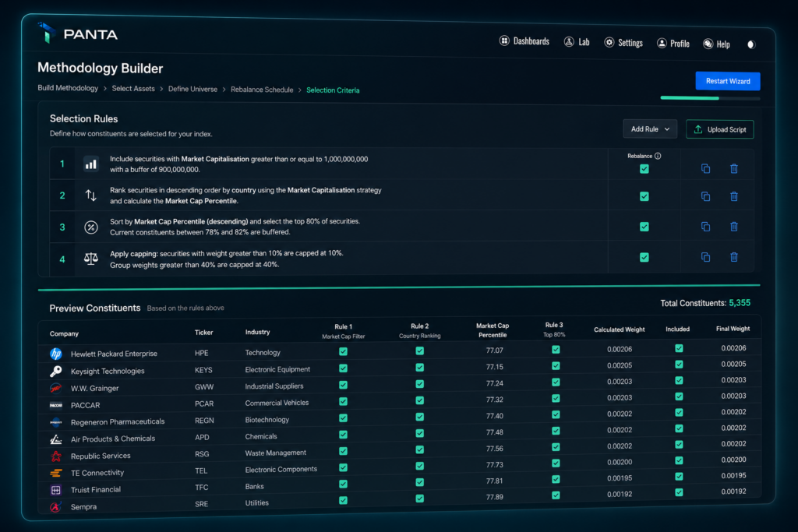Image resolution: width=798 pixels, height=532 pixels.
Task: Click the Final Weight column header
Action: [x=733, y=329]
